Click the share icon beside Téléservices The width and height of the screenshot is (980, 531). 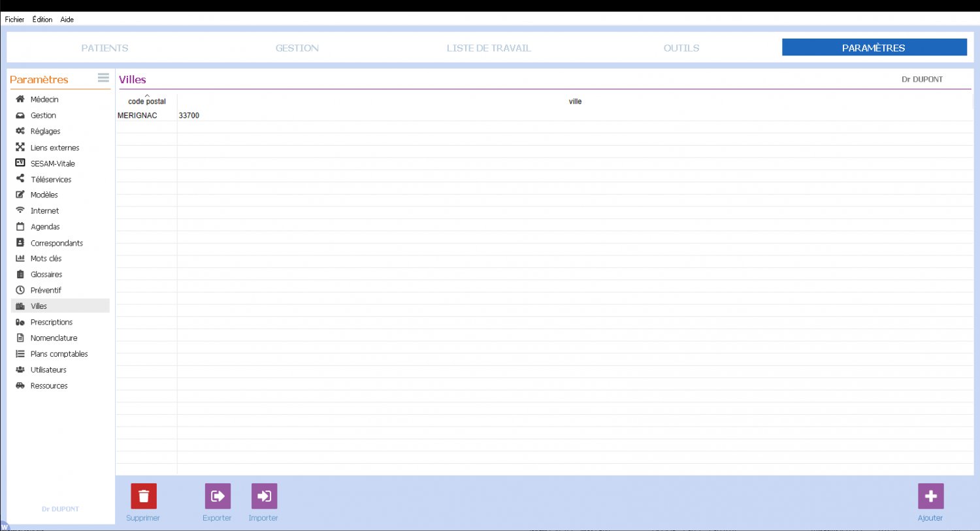click(20, 178)
